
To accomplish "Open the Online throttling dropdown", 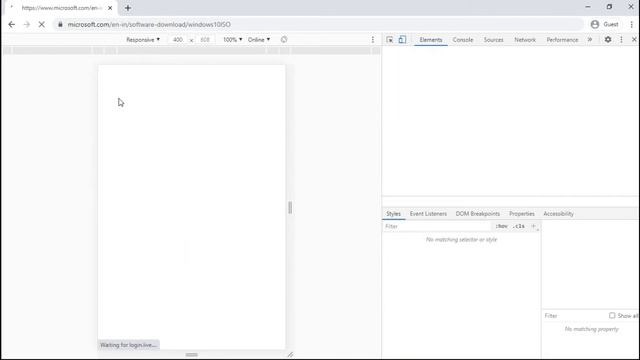I will point(259,40).
